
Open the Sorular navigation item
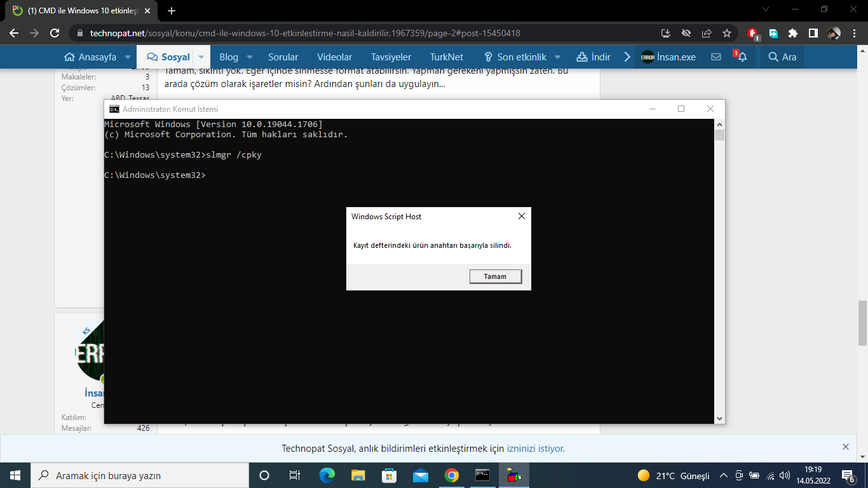pos(283,57)
